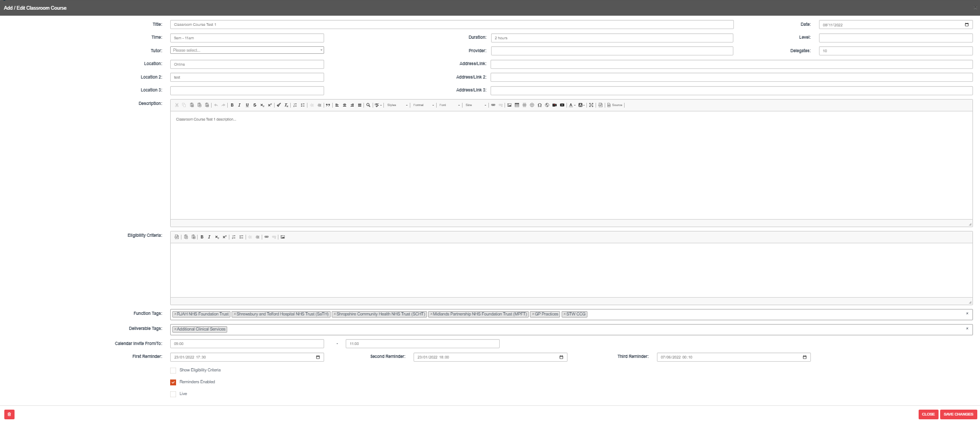This screenshot has height=422, width=980.
Task: Click Paste in the Description editor toolbar
Action: coord(192,105)
